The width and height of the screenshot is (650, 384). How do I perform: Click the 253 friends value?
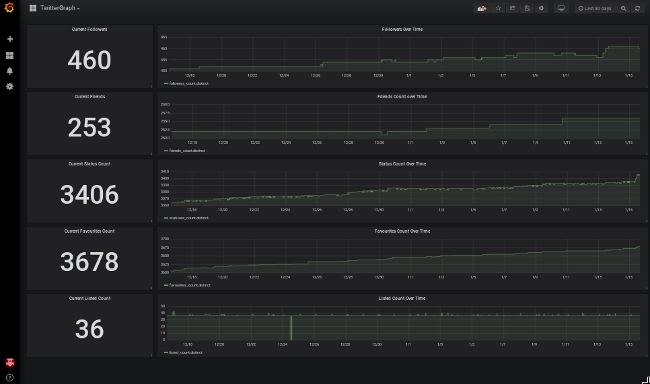90,127
